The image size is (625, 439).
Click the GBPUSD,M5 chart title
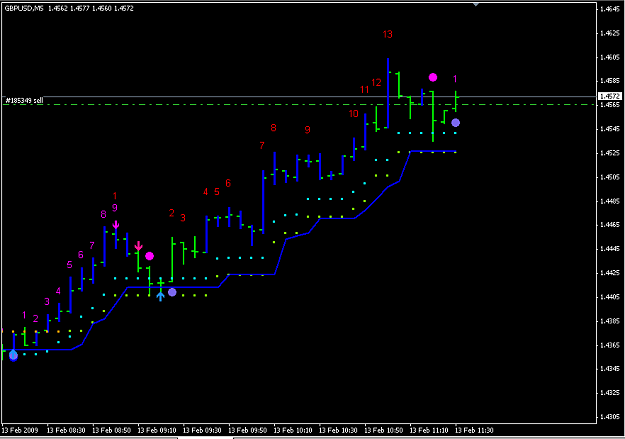24,8
